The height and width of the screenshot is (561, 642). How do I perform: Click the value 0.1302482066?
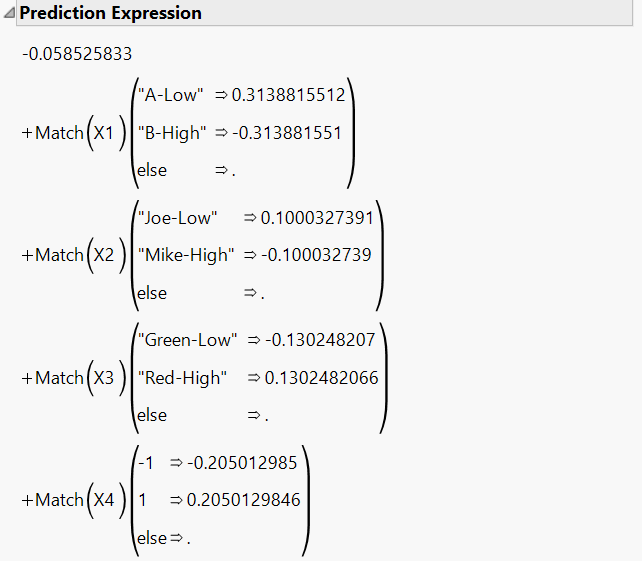pos(321,378)
